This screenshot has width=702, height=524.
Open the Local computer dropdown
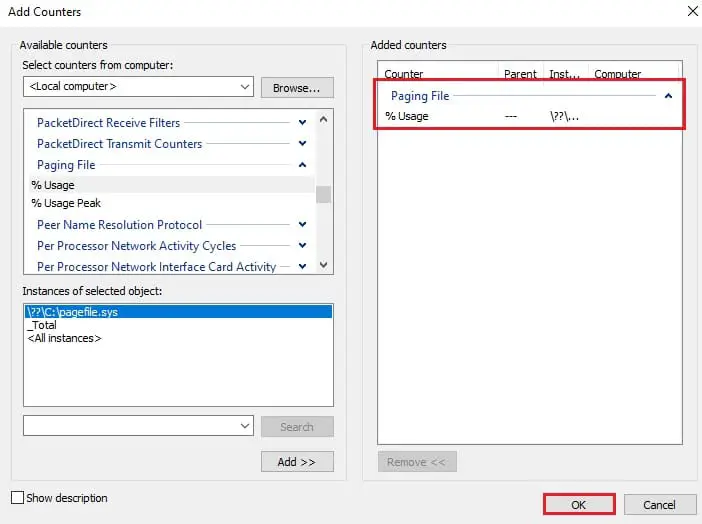tap(244, 86)
